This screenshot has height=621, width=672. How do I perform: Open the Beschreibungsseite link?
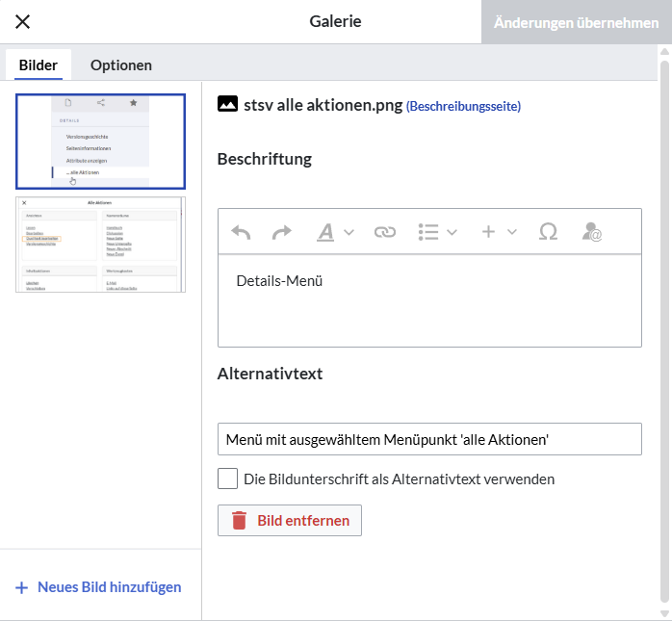click(x=463, y=106)
